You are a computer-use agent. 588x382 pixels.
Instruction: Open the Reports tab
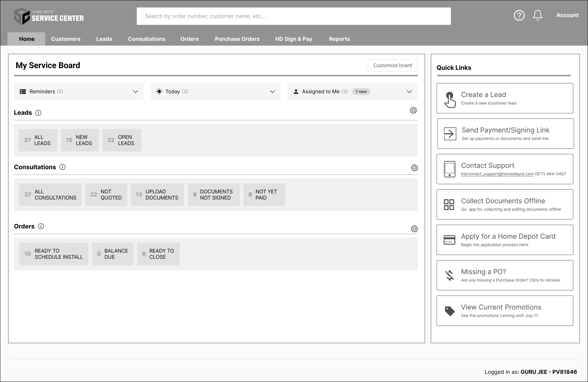coord(339,39)
